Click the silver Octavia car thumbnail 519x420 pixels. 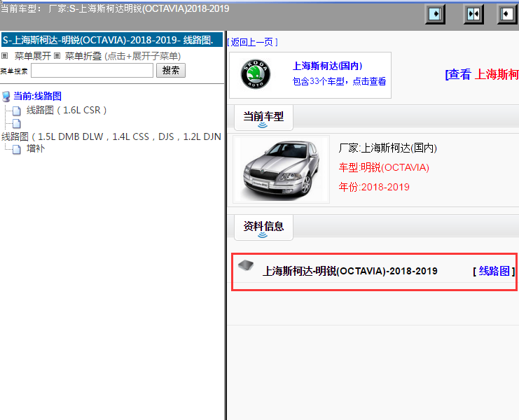click(281, 169)
